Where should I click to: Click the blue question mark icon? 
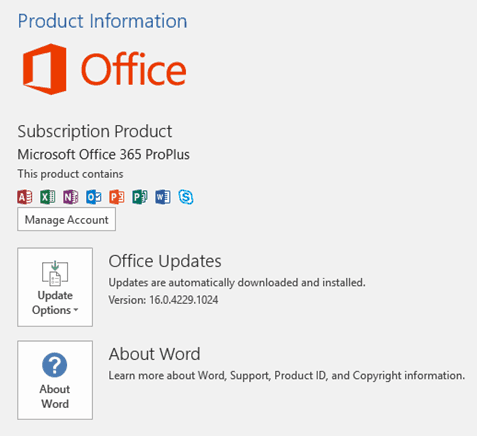coord(55,365)
